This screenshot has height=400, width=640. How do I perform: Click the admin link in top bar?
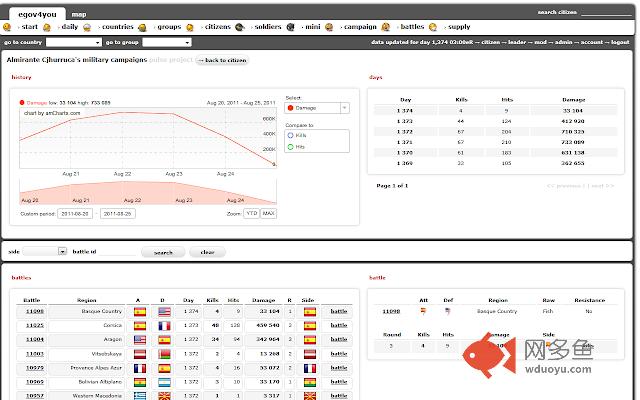(x=563, y=42)
